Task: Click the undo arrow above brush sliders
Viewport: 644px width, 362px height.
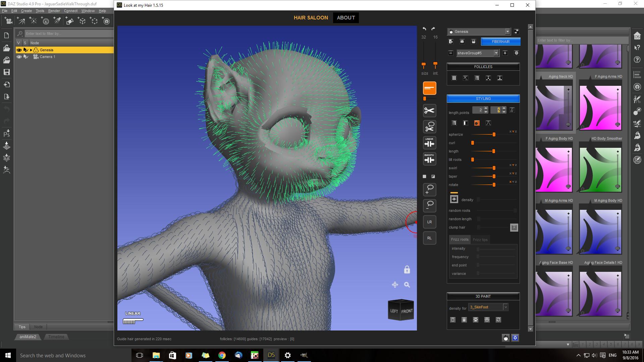Action: tap(424, 29)
